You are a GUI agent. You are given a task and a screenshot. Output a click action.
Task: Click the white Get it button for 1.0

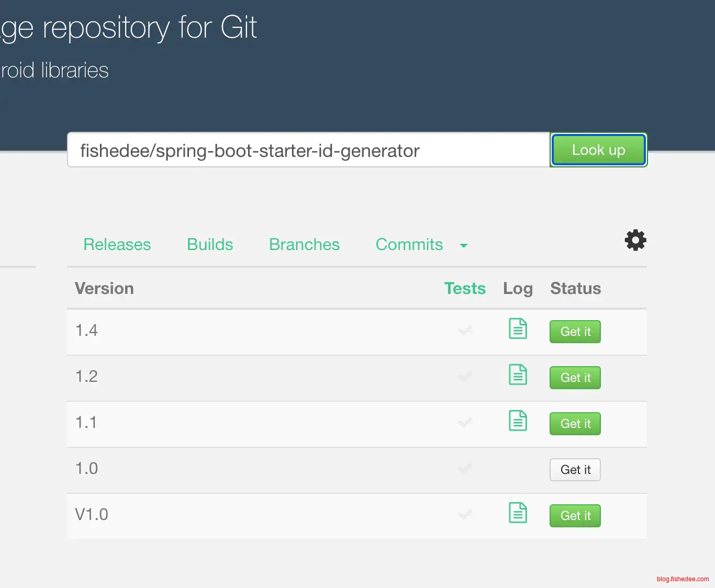(x=575, y=470)
